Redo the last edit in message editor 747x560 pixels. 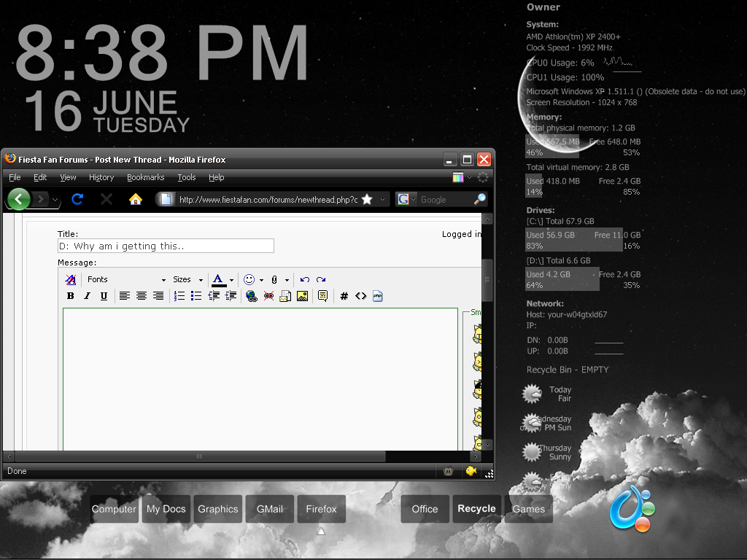[x=321, y=279]
